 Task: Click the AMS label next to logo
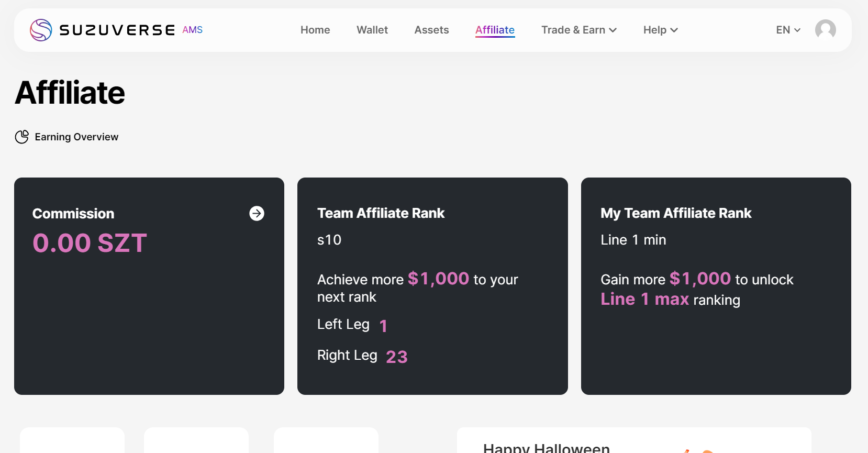tap(192, 30)
